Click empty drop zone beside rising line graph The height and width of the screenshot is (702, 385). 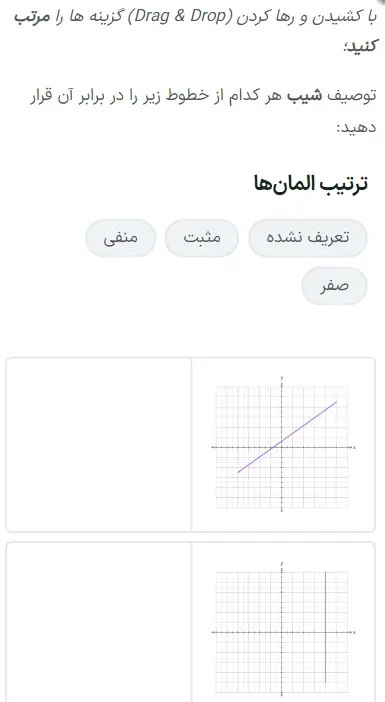pos(98,445)
